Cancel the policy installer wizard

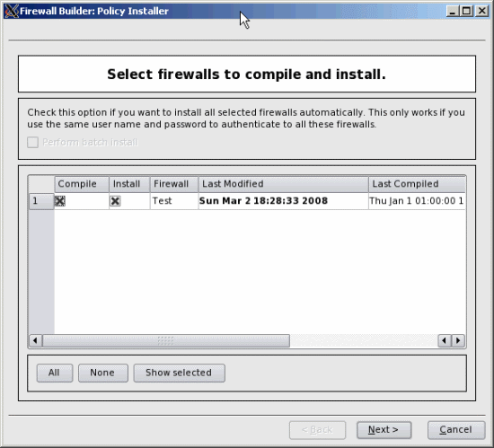coord(456,430)
